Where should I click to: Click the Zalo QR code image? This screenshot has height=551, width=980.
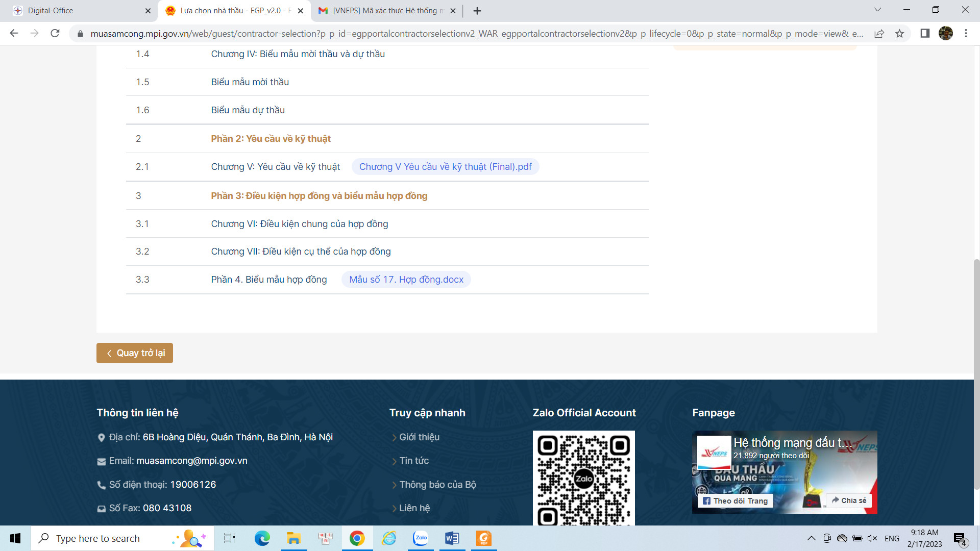point(583,478)
